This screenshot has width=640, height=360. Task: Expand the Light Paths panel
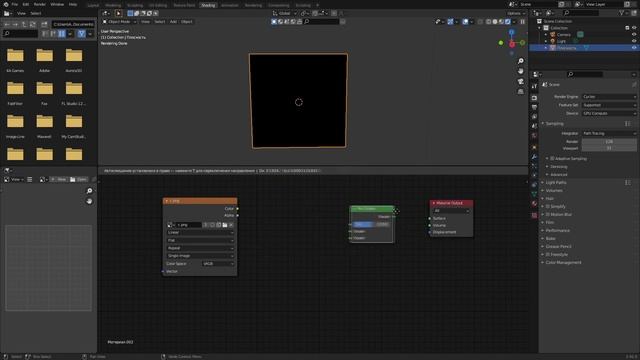[x=556, y=182]
